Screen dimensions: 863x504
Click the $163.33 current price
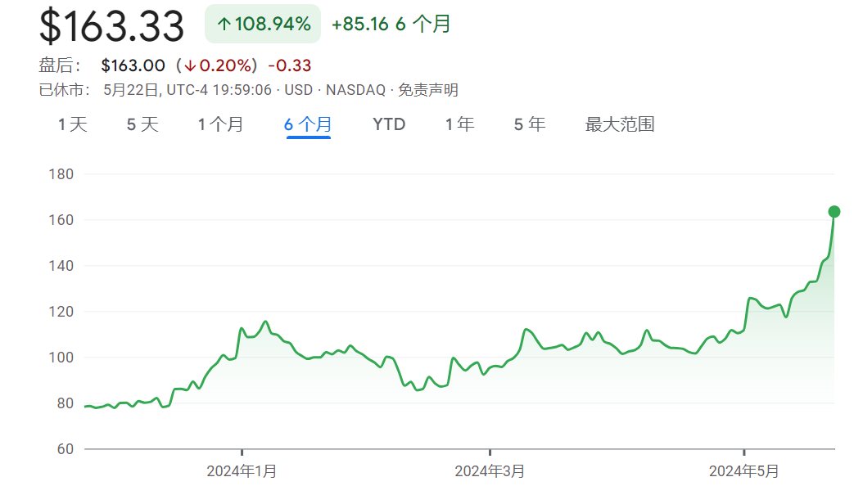[111, 26]
